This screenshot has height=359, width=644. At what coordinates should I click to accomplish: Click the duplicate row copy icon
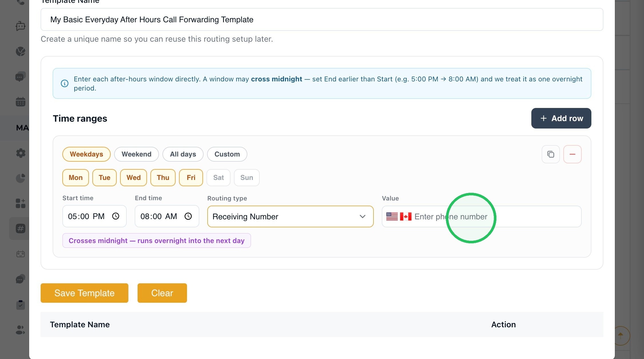click(550, 154)
